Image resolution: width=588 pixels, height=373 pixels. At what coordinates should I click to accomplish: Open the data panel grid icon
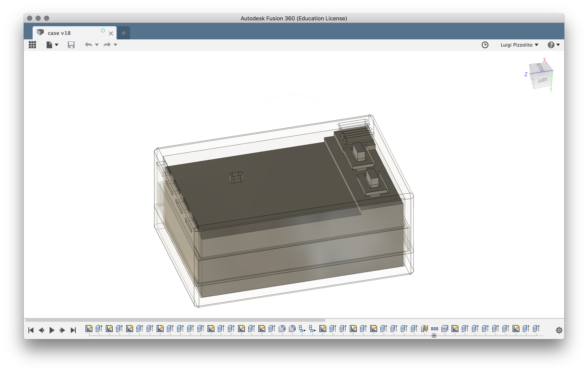(x=32, y=45)
